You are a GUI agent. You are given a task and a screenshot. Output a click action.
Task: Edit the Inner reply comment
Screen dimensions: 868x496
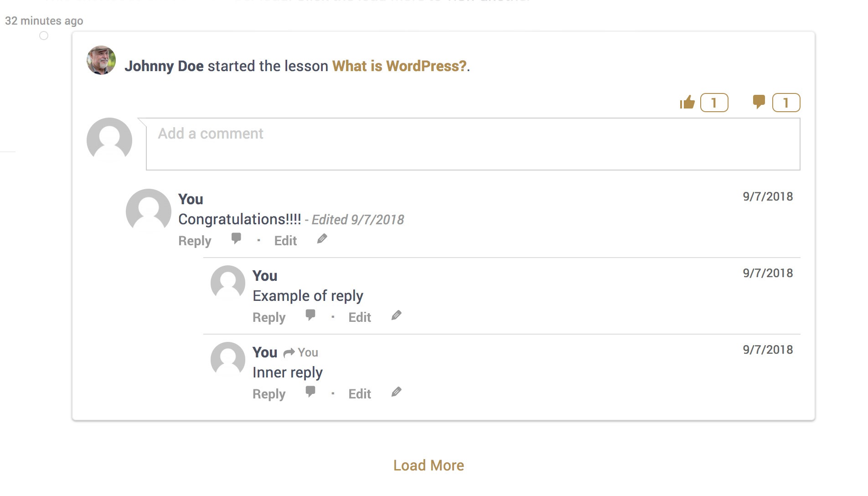[360, 394]
